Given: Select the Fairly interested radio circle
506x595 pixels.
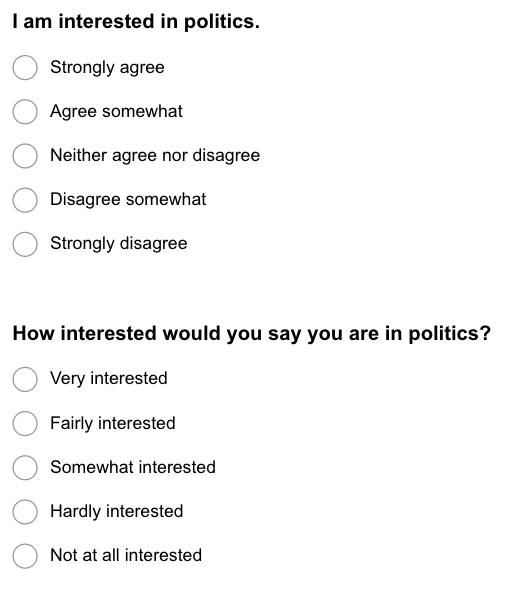Looking at the screenshot, I should (25, 423).
